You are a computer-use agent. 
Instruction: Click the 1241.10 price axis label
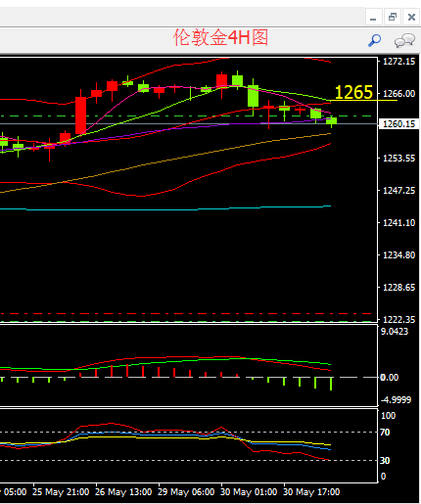pyautogui.click(x=398, y=223)
